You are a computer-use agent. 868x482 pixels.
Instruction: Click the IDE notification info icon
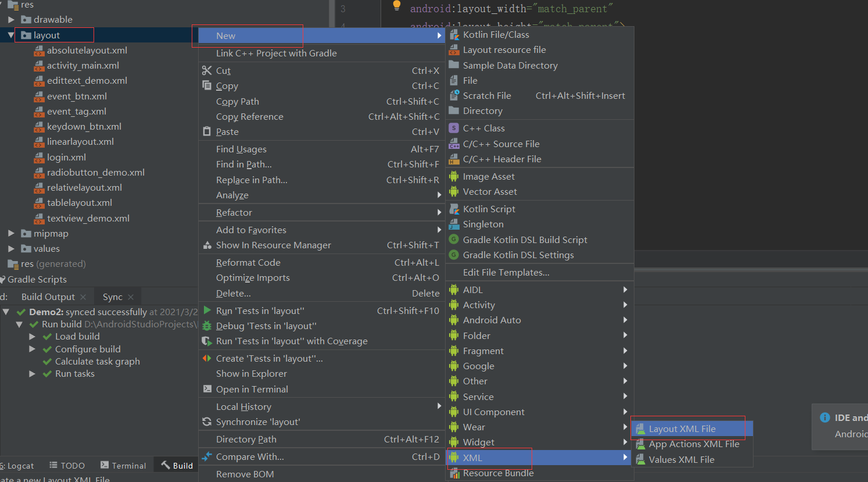(825, 417)
